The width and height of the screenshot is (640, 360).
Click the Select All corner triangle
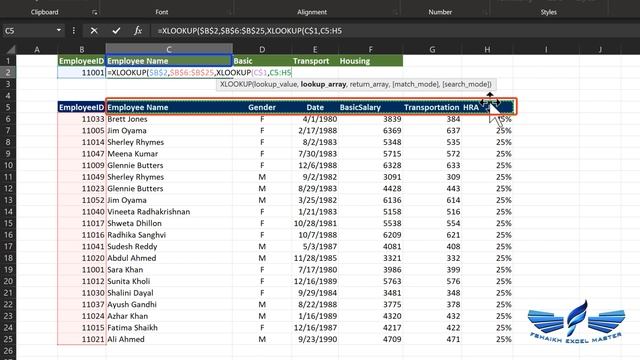[11, 50]
